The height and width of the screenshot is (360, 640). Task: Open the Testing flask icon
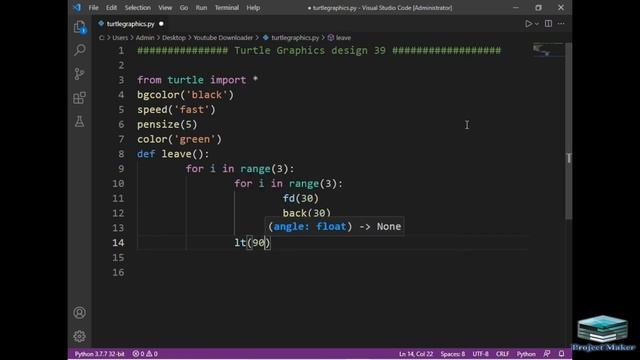(80, 122)
